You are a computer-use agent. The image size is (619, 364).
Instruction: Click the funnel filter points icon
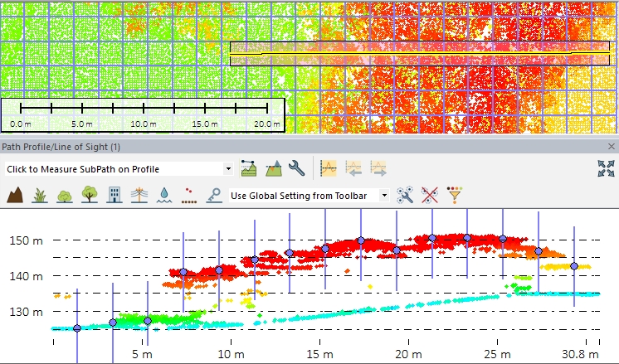pos(455,196)
